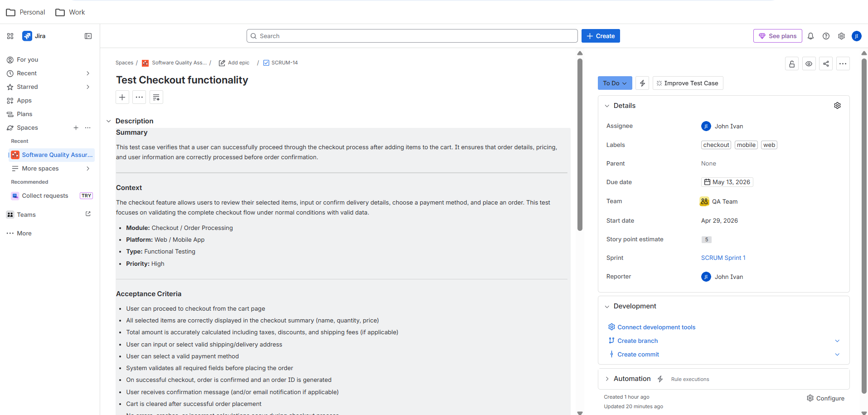Click the web label
Screen dimensions: 868x415
point(769,145)
